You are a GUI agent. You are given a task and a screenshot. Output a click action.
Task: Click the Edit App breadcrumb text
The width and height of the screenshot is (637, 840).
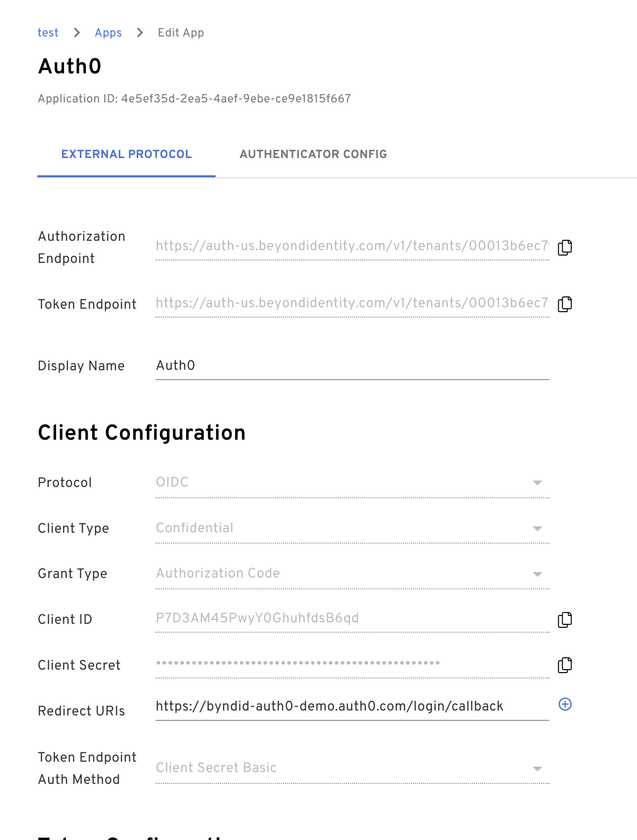(181, 32)
